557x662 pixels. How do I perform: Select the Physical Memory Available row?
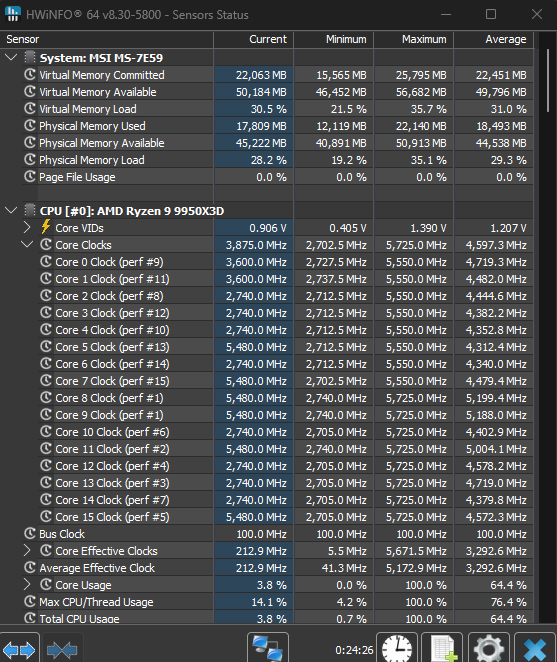coord(279,143)
